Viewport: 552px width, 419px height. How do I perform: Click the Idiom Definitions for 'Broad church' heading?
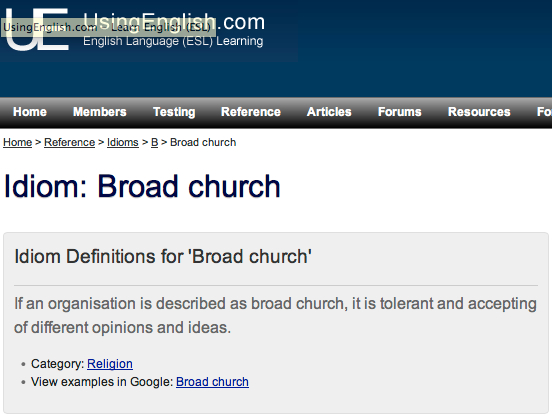tap(163, 256)
